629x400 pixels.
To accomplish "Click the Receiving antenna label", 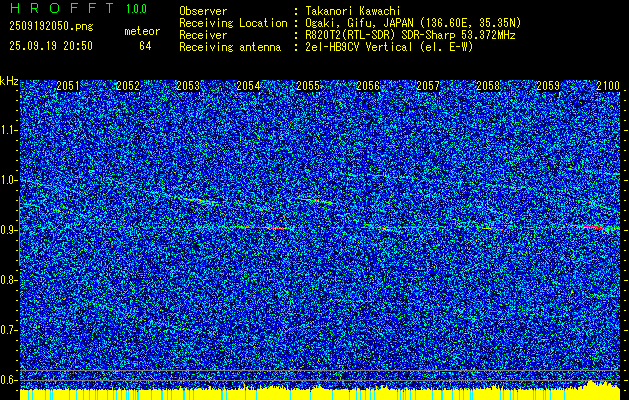I will [230, 47].
